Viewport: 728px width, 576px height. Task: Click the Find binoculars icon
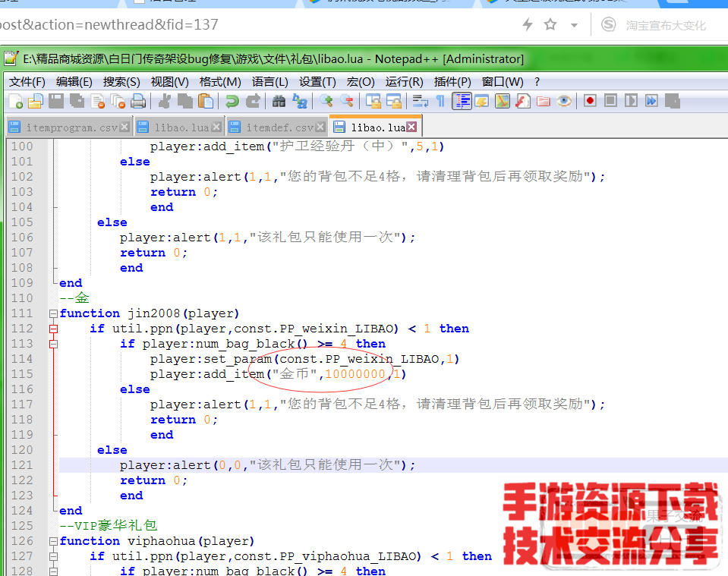(279, 101)
